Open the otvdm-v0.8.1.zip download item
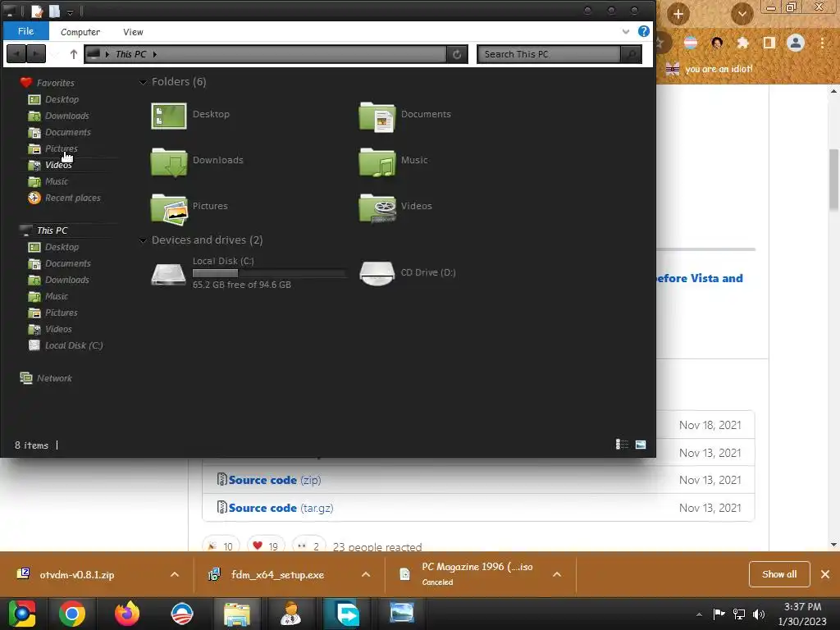840x630 pixels. pyautogui.click(x=77, y=575)
